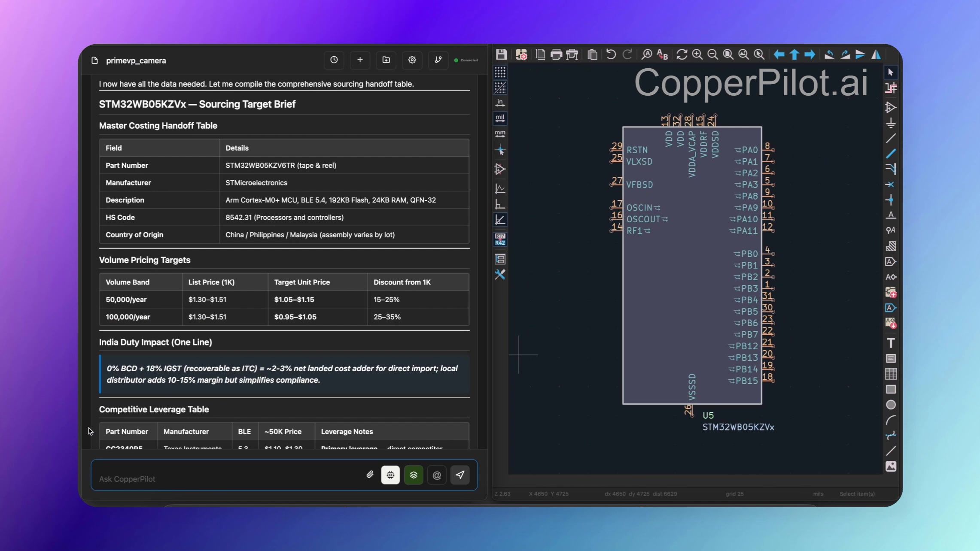Viewport: 980px width, 551px height.
Task: Place a power symbol
Action: point(891,123)
